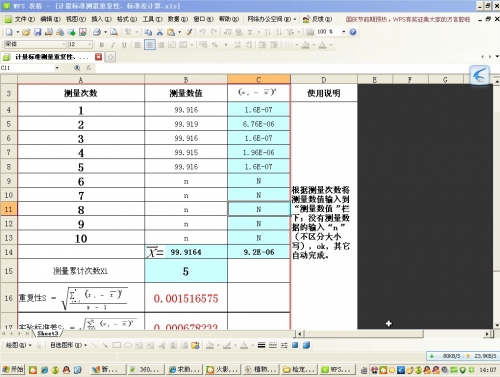Open the 文件 menu
The height and width of the screenshot is (377, 500).
(24, 19)
